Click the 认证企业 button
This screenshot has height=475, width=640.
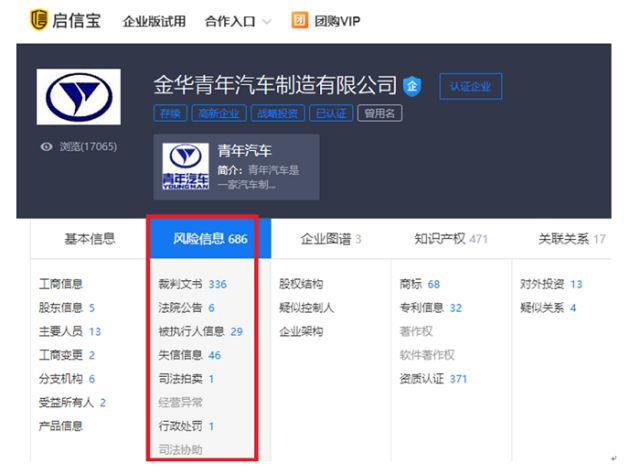click(x=470, y=86)
